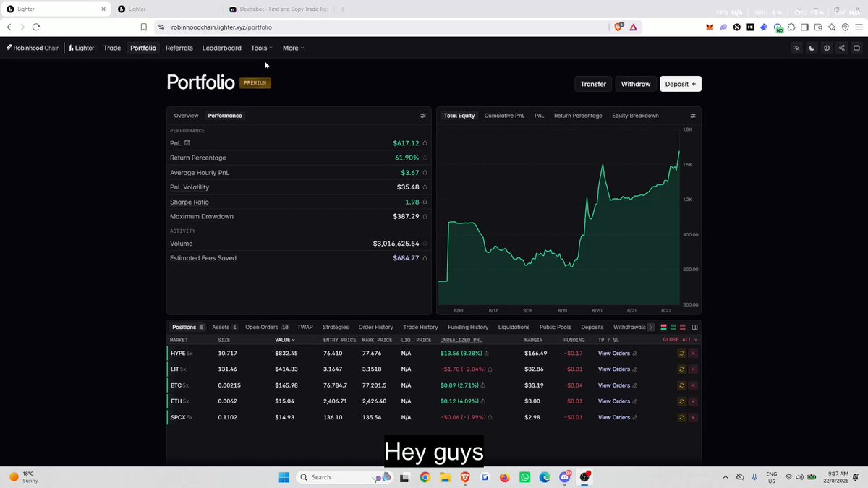Toggle dark mode with the moon icon
The height and width of the screenshot is (488, 868).
click(812, 48)
